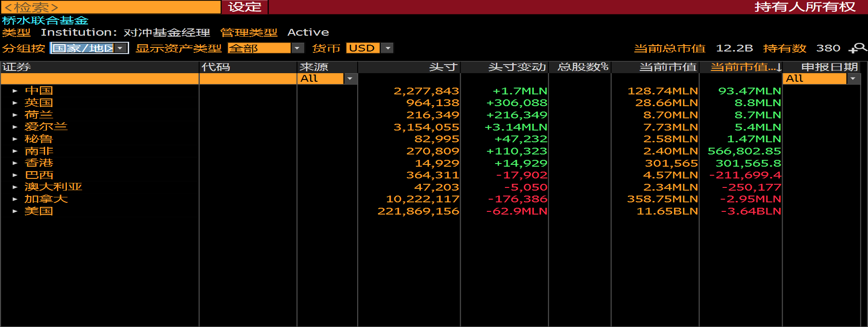Expand the 中国 country row
868x327 pixels.
(15, 91)
